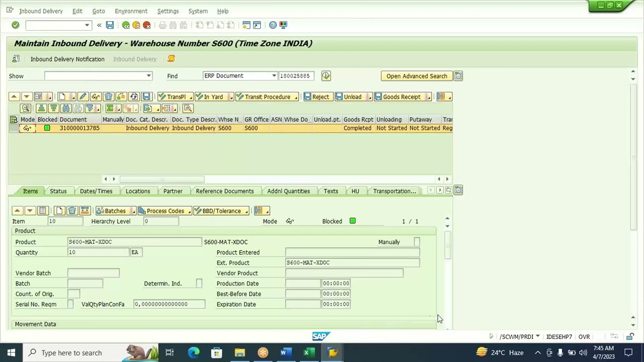Screen dimensions: 644x362
Task: Click the ERP document number input field
Action: 297,76
